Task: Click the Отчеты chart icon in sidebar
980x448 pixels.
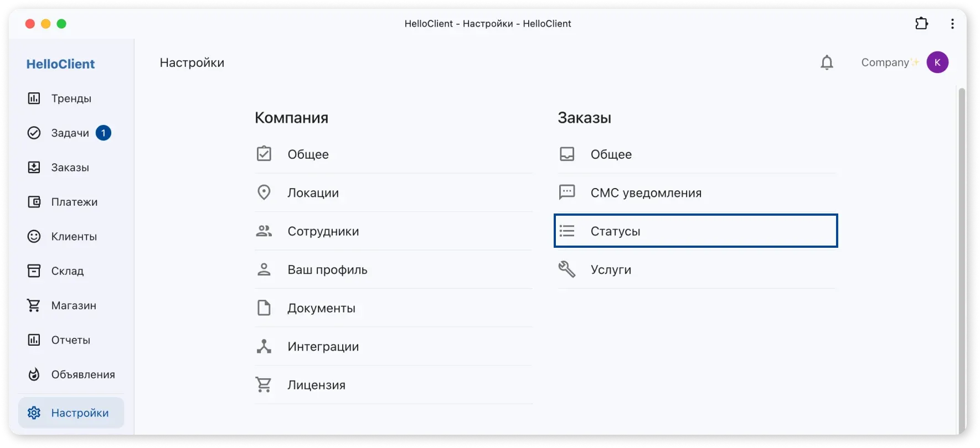Action: tap(34, 340)
